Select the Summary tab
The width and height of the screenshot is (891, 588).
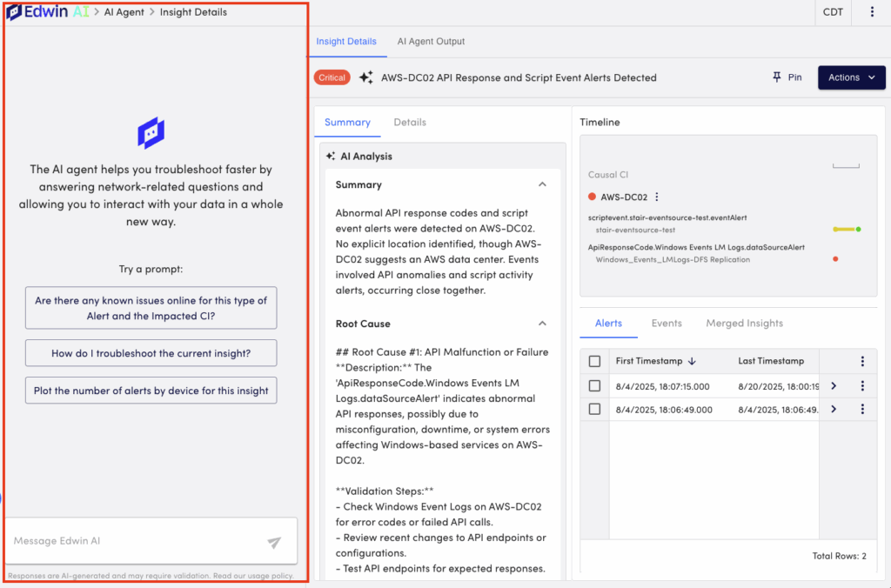click(x=347, y=122)
